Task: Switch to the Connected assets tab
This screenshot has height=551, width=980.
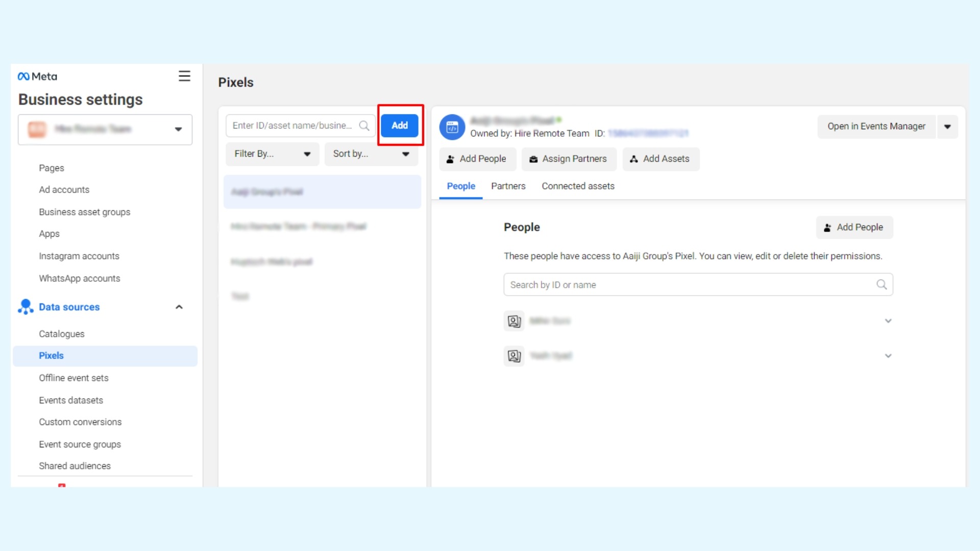Action: click(x=578, y=186)
